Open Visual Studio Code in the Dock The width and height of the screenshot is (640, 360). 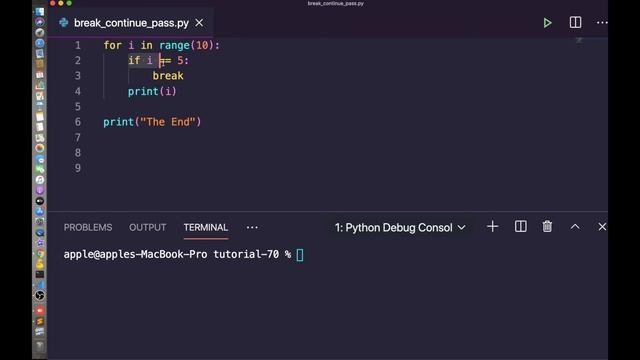(40, 284)
